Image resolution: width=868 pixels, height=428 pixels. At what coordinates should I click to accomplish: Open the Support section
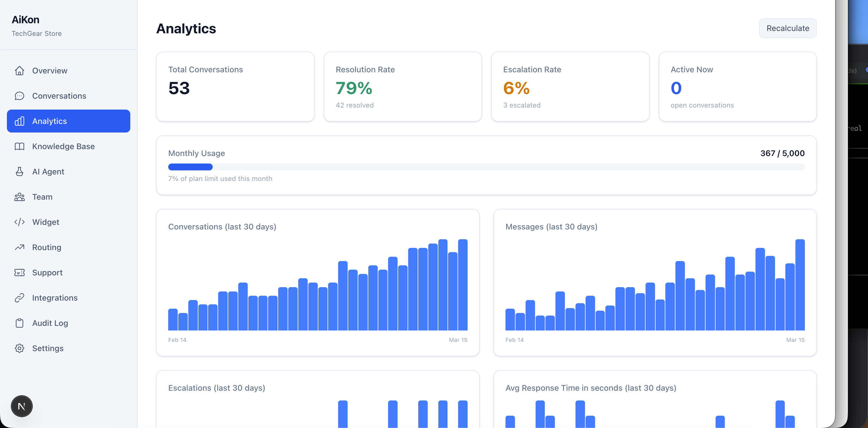pos(68,273)
